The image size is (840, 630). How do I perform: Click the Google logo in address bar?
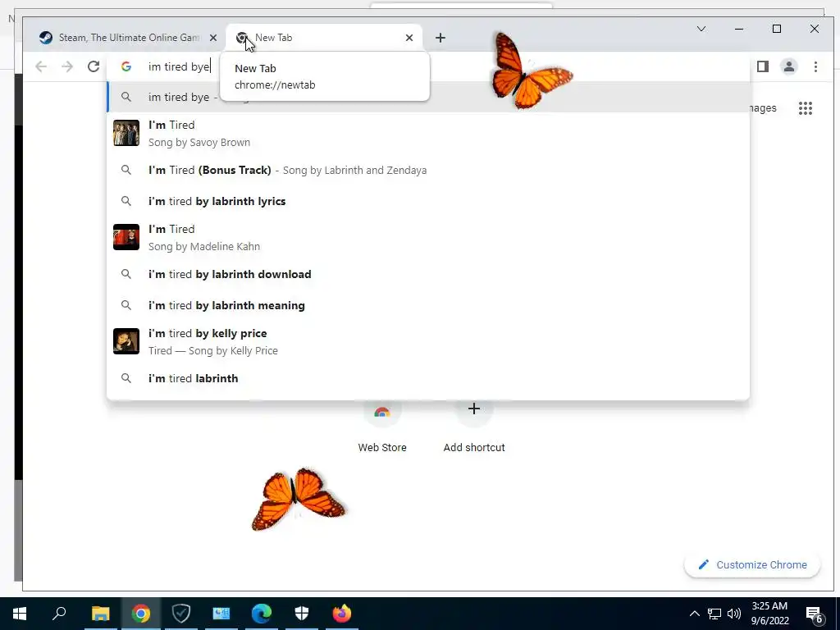[x=126, y=66]
